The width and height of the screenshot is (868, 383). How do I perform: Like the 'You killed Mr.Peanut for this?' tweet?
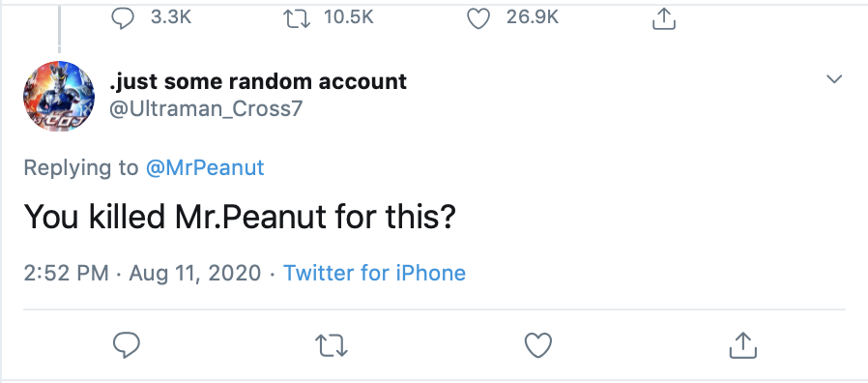(x=538, y=344)
